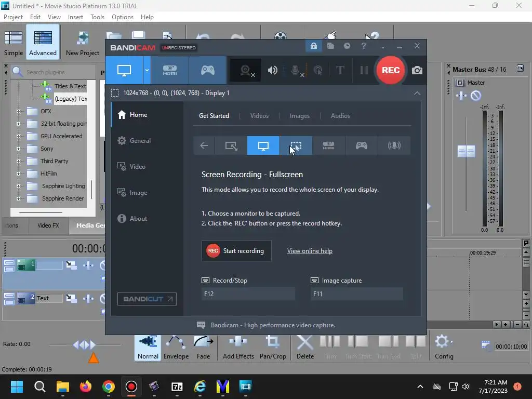Toggle webcam overlay in Bandicam
This screenshot has width=532, height=399.
[245, 70]
